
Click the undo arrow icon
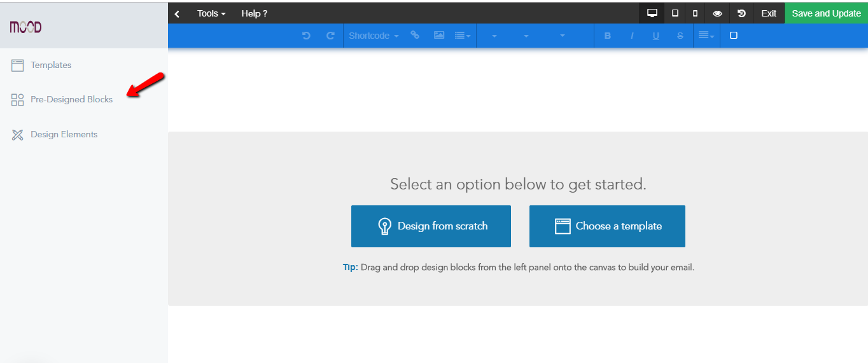coord(306,36)
